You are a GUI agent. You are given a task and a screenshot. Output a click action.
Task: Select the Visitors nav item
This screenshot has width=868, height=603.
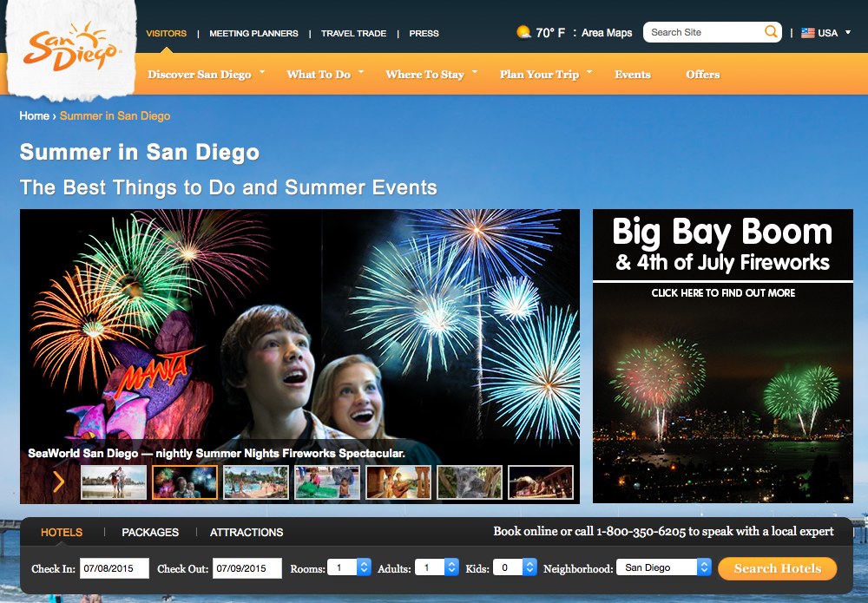(166, 33)
